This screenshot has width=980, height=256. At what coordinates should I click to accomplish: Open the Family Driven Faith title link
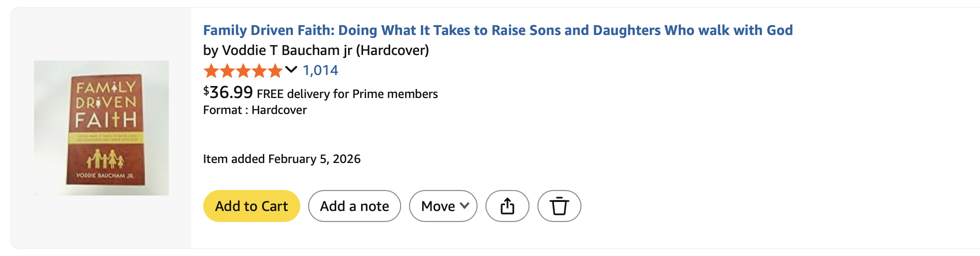[497, 30]
